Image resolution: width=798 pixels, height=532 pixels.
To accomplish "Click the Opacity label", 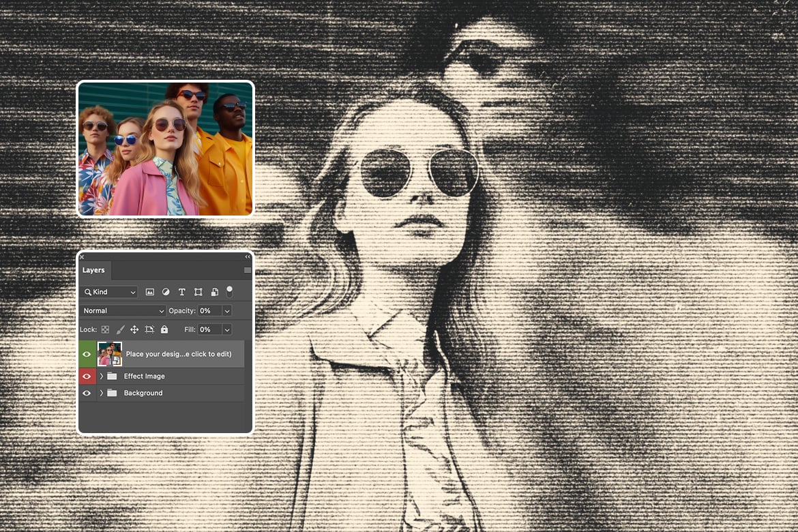I will (182, 310).
